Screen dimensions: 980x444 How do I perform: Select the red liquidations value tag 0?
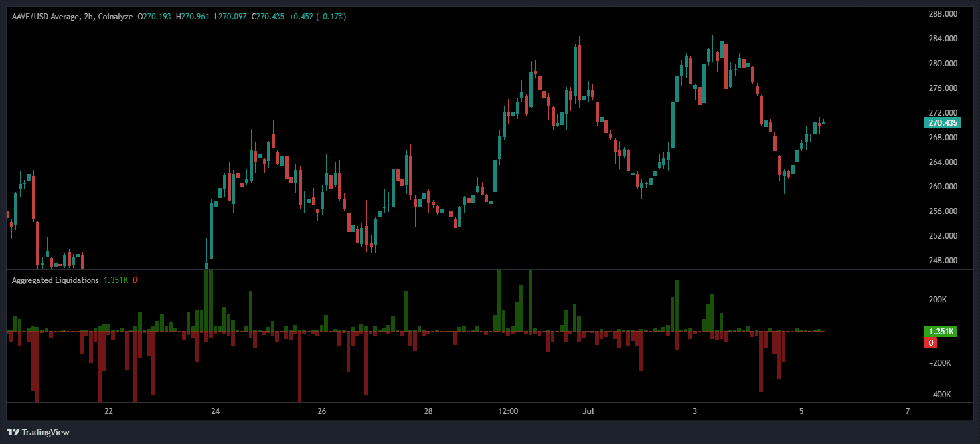pos(930,343)
